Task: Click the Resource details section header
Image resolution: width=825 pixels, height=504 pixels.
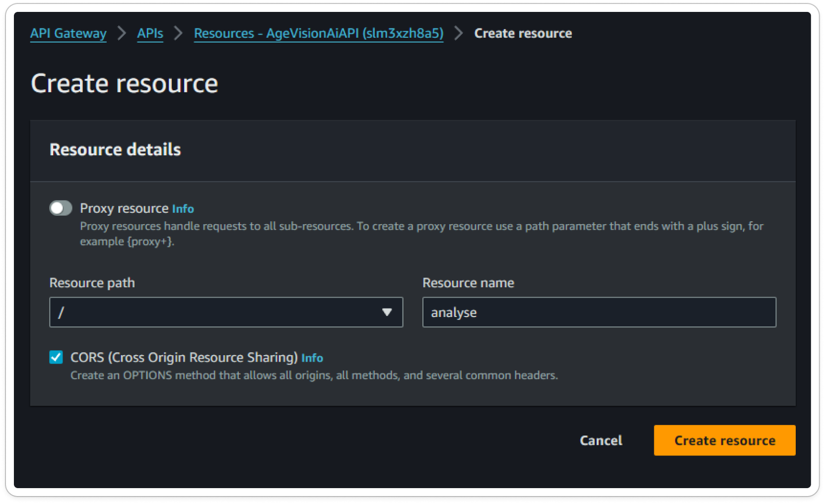Action: click(115, 150)
